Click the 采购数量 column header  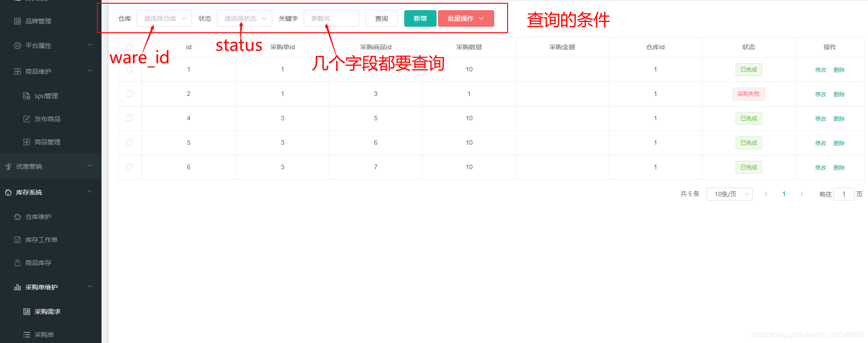pos(469,47)
